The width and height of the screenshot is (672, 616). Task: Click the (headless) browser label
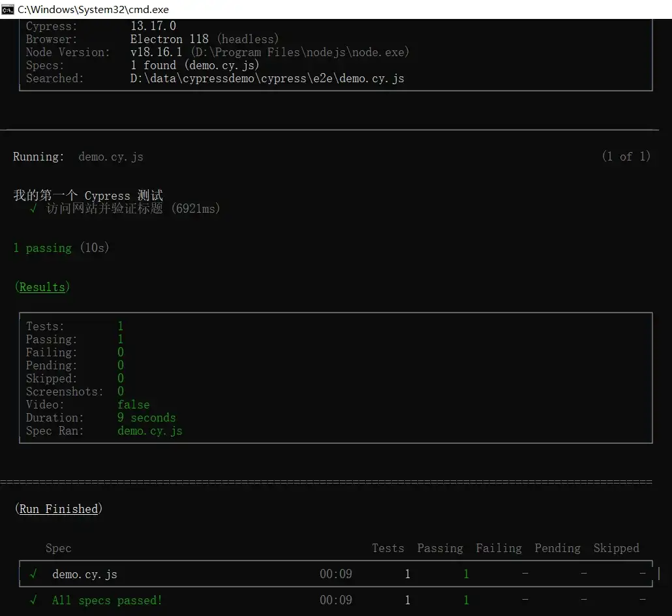click(248, 39)
